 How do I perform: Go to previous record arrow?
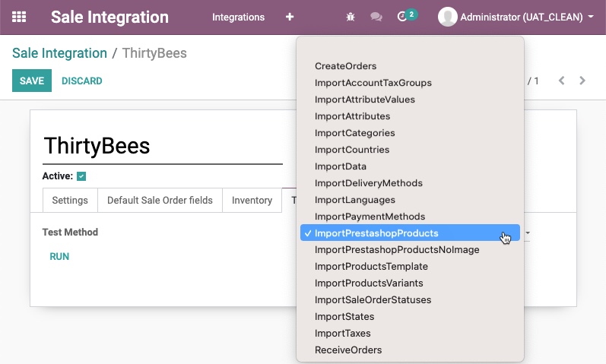562,81
